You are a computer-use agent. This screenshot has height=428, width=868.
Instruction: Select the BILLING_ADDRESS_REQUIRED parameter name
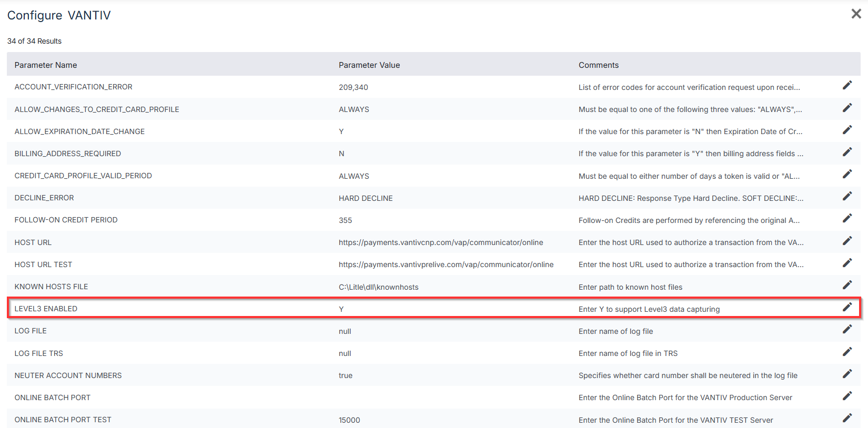tap(68, 154)
